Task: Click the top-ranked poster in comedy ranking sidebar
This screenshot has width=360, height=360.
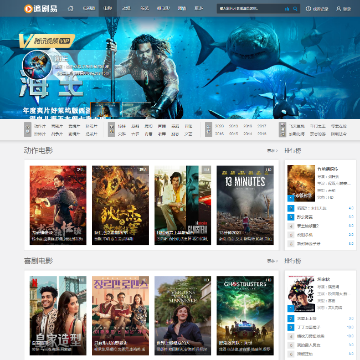Action: click(x=301, y=294)
